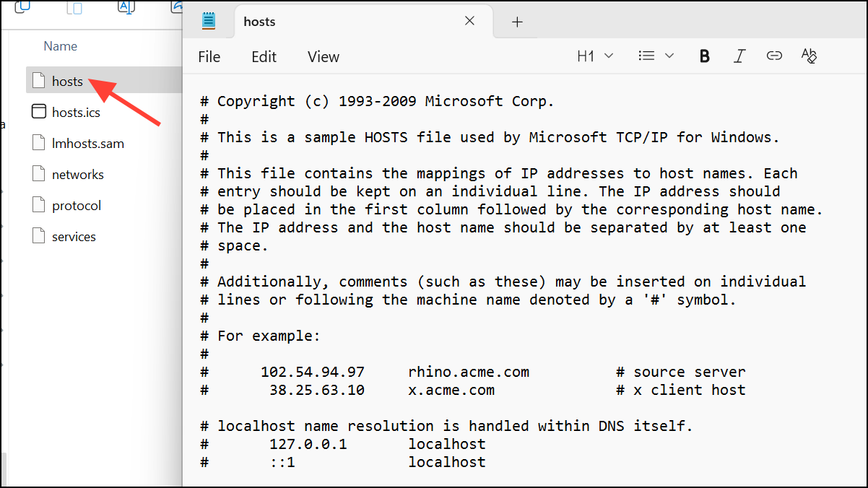The height and width of the screenshot is (488, 868).
Task: Toggle italic text formatting
Action: pos(739,56)
